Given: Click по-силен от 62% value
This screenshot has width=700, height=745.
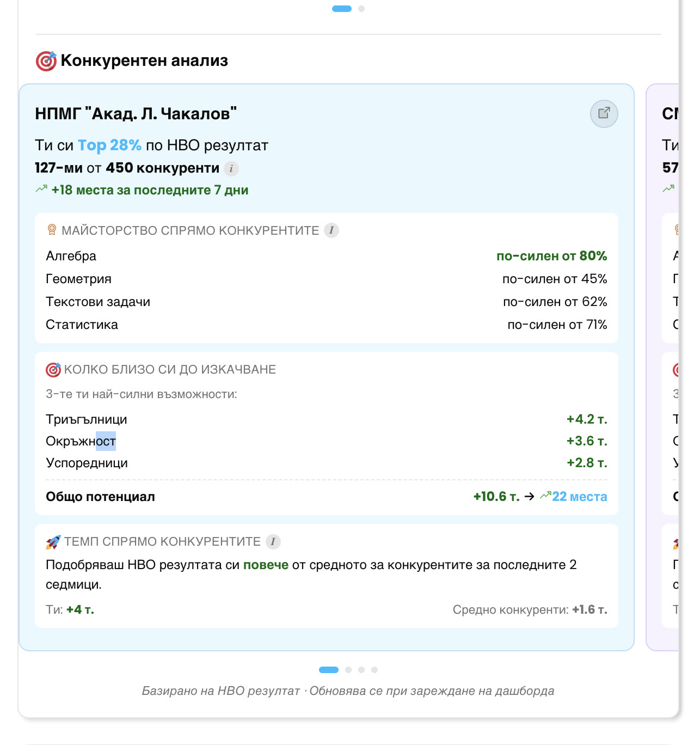Looking at the screenshot, I should (555, 302).
